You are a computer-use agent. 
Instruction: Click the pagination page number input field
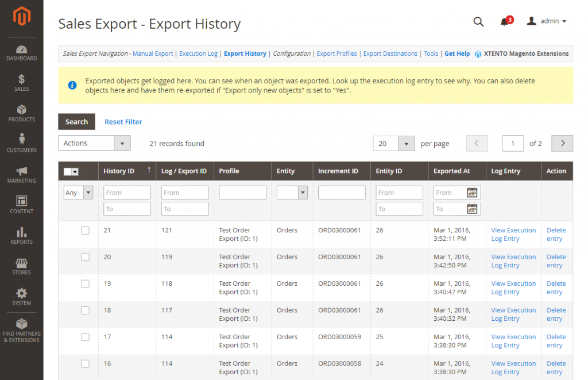click(513, 143)
